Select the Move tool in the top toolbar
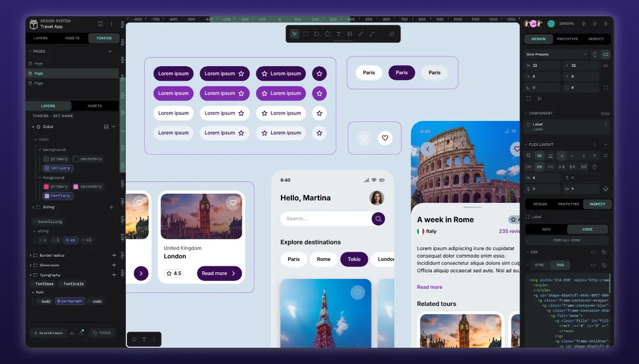This screenshot has height=364, width=639. tap(294, 34)
